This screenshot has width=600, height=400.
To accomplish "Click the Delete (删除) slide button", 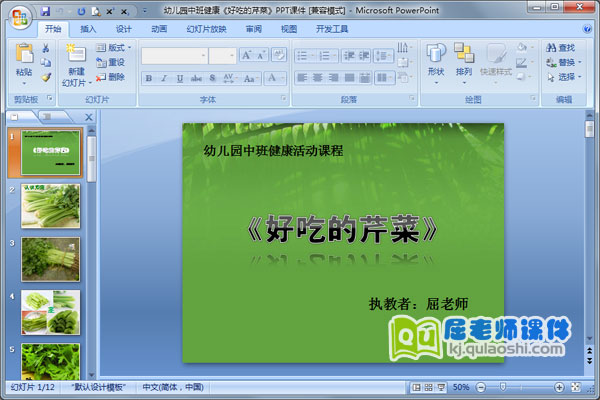I will coord(110,77).
